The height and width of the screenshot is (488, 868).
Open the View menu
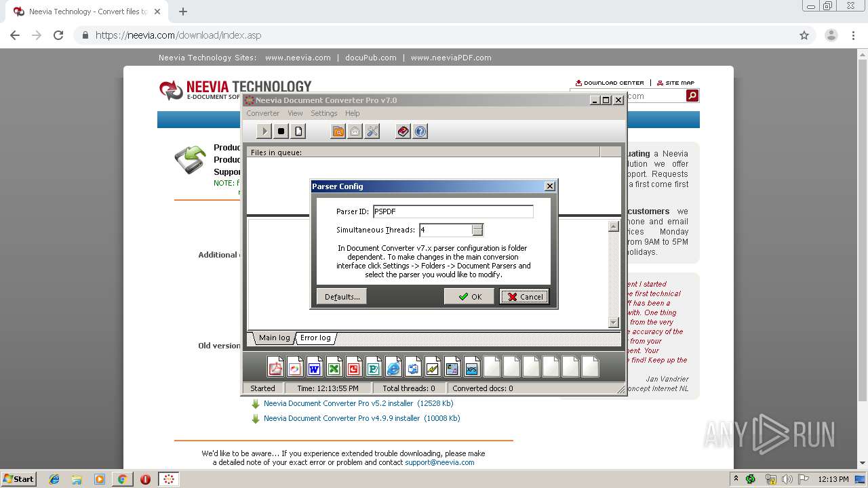pos(295,113)
